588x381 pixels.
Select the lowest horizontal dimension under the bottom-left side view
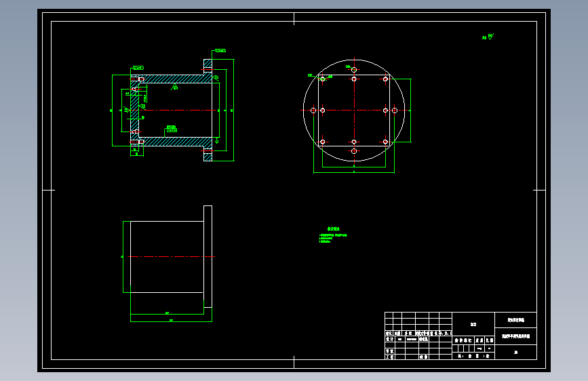tap(172, 321)
